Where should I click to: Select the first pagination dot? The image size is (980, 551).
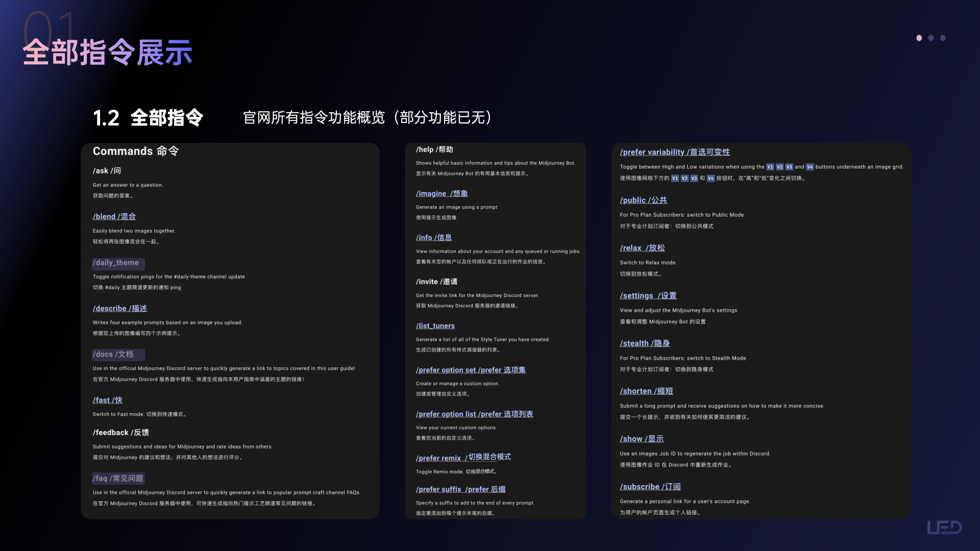click(x=919, y=38)
